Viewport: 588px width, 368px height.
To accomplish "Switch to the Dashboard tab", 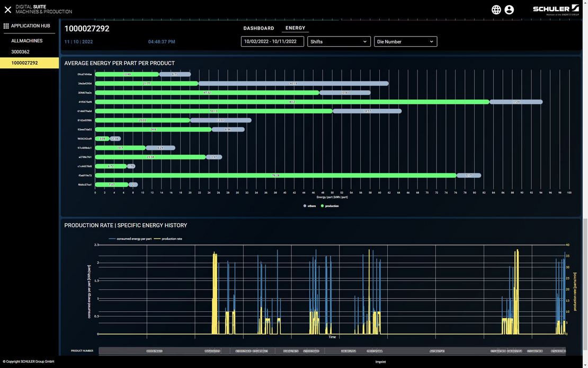I will tap(259, 28).
